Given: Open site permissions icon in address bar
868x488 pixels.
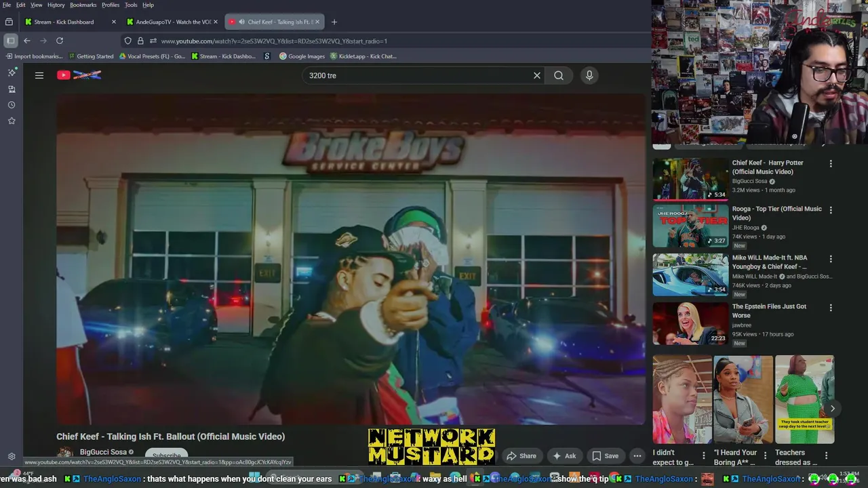Looking at the screenshot, I should [153, 41].
